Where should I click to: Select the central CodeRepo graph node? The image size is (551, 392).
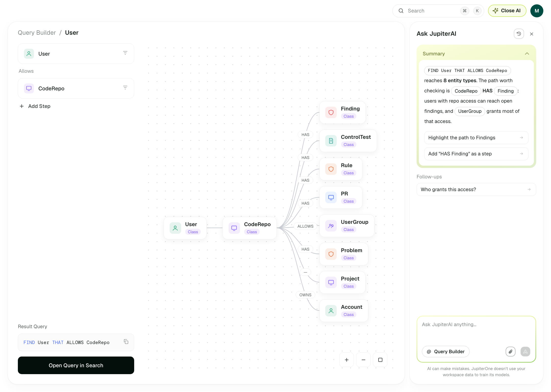(250, 228)
